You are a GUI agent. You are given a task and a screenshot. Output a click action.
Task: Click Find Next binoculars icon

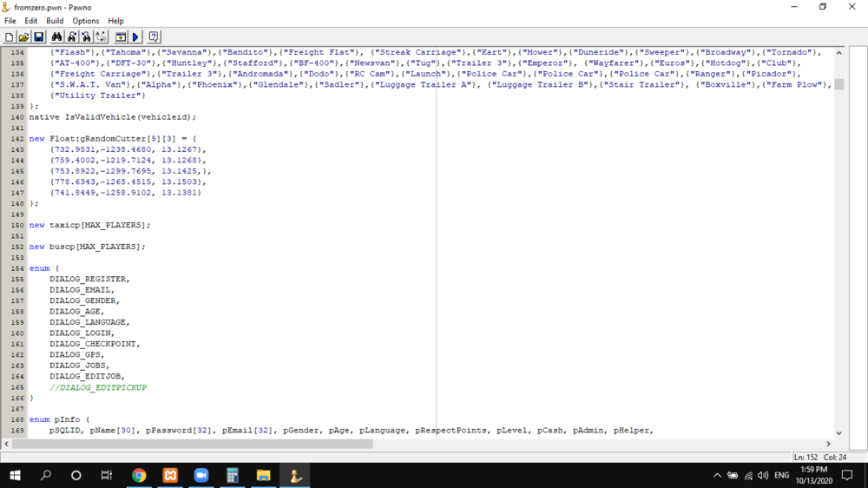click(x=71, y=37)
